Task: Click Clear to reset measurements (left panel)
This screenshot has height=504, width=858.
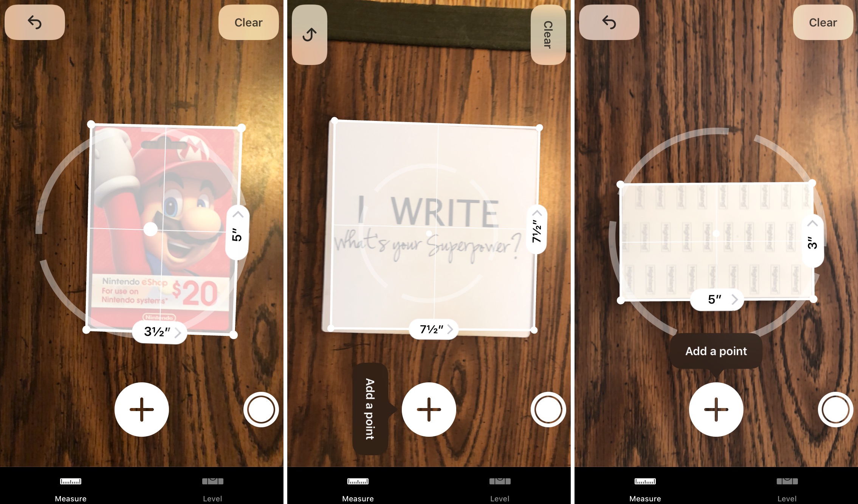Action: click(x=248, y=23)
